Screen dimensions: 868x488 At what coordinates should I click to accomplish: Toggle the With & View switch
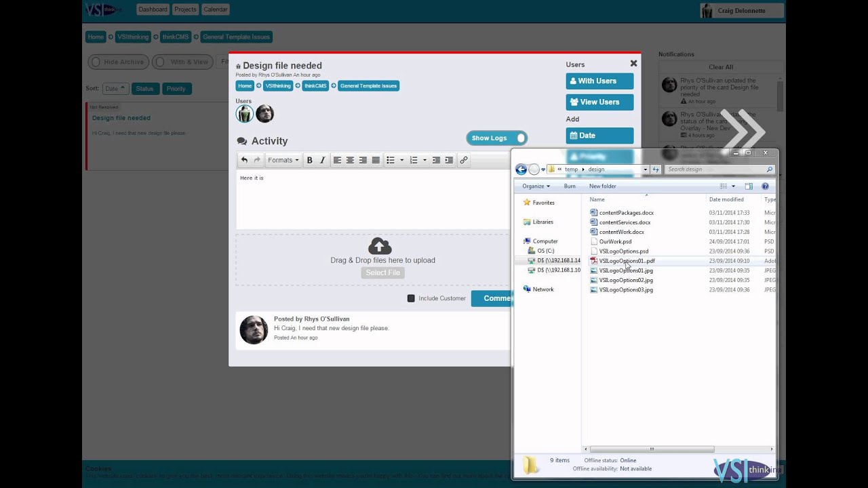click(182, 62)
